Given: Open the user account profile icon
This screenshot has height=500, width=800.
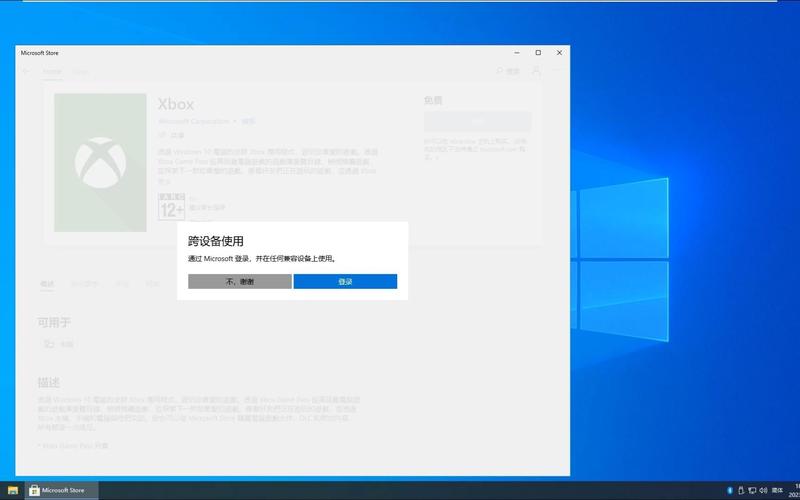Looking at the screenshot, I should click(x=536, y=71).
